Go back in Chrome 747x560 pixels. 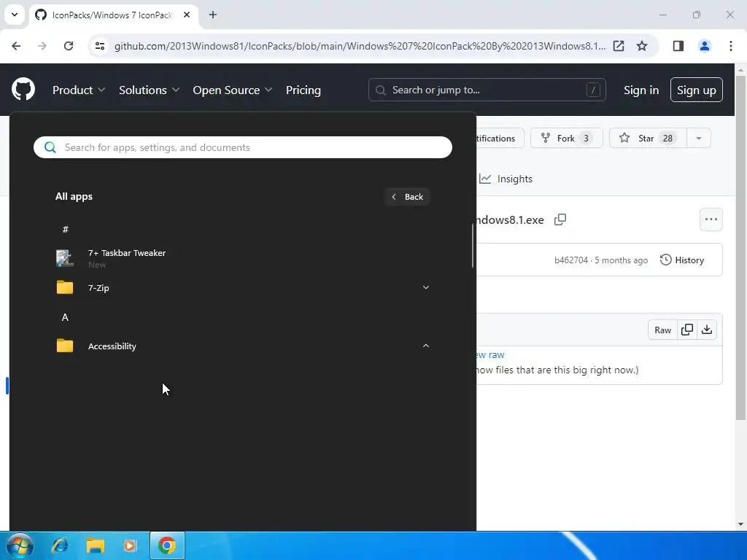16,46
